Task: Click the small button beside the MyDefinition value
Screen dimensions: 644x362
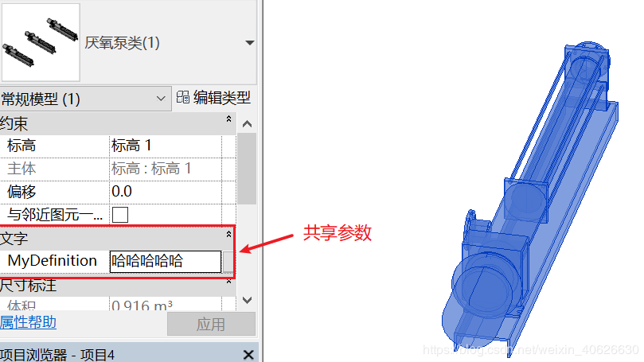Action: (228, 262)
